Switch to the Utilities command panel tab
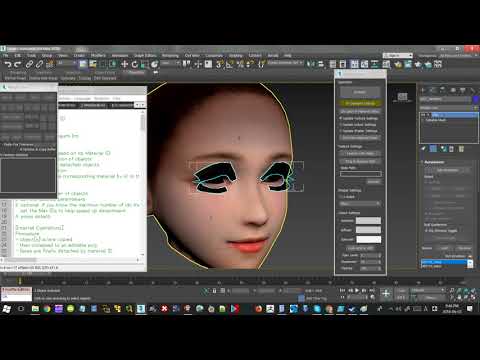Viewport: 480px width, 360px height. click(x=472, y=90)
